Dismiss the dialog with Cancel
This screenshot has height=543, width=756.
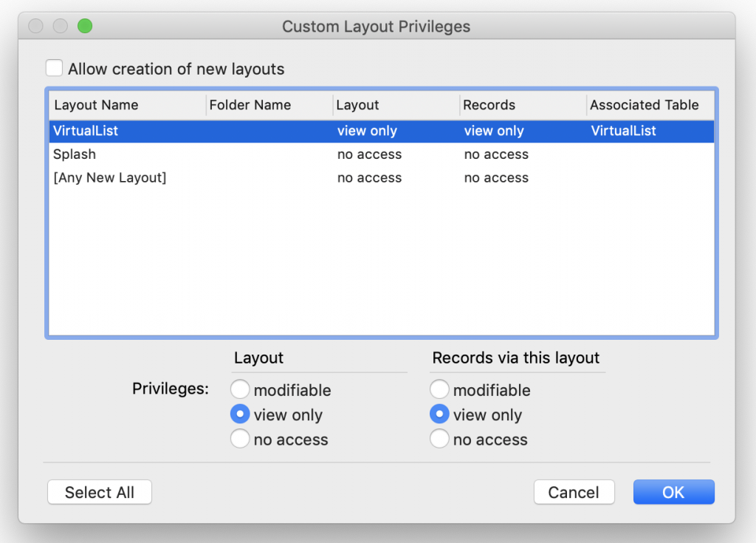[574, 492]
